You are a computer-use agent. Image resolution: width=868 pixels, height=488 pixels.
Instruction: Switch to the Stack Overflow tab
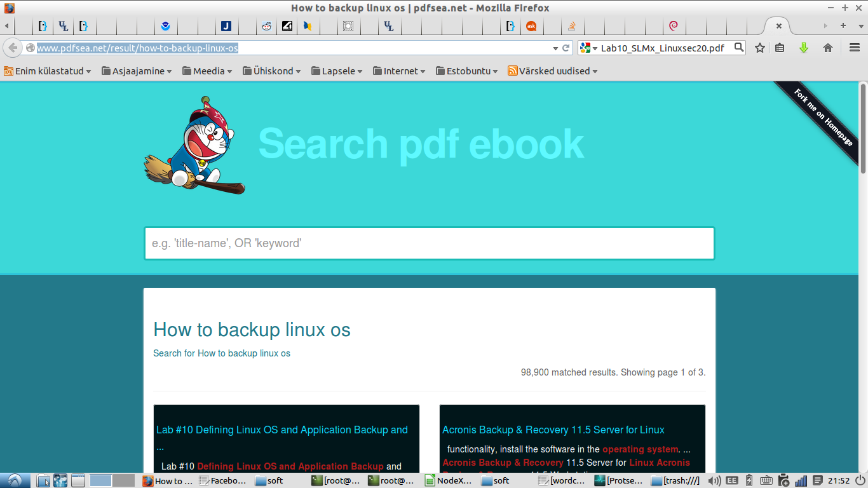click(571, 26)
